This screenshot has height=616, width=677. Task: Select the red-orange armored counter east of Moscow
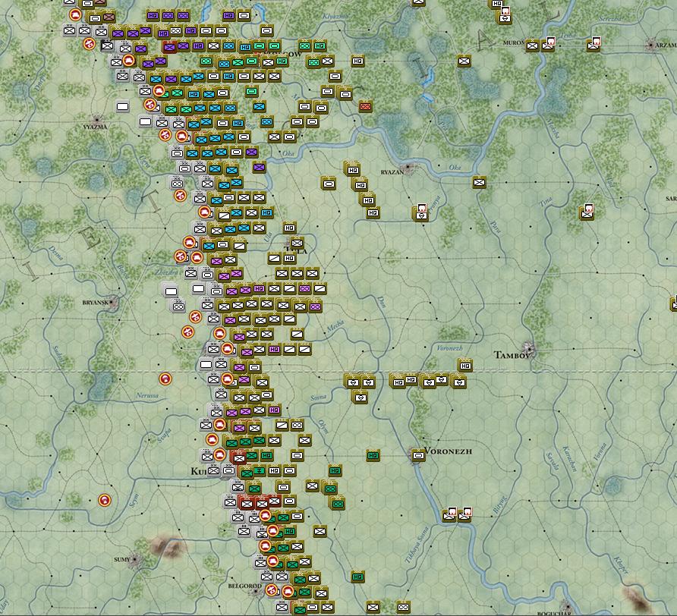click(x=365, y=106)
